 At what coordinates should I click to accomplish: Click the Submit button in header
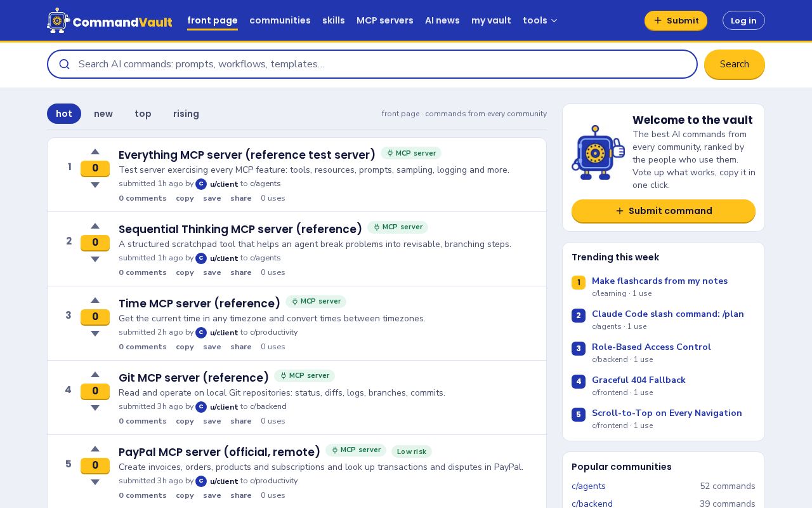coord(676,20)
